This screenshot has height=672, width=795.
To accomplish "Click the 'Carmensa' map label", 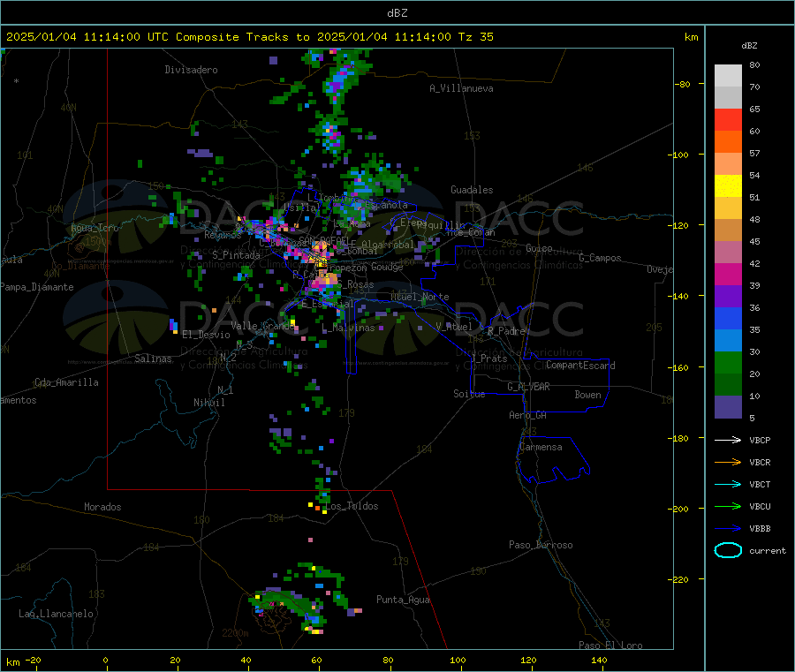I will (541, 447).
